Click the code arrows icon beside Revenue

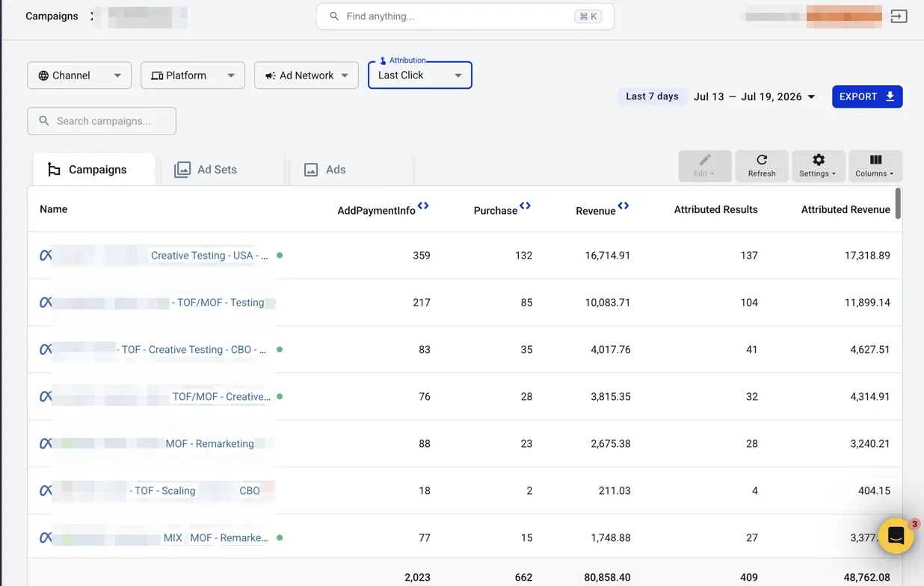623,206
